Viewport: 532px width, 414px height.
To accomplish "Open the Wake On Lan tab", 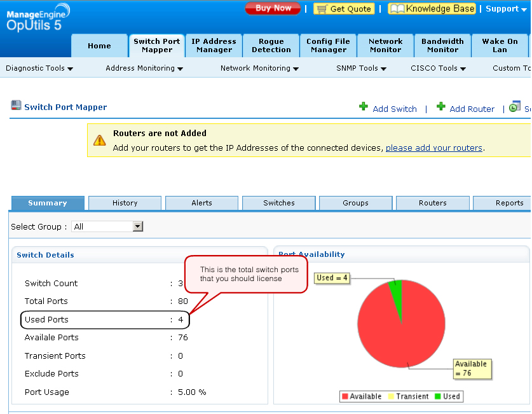I will (x=500, y=46).
